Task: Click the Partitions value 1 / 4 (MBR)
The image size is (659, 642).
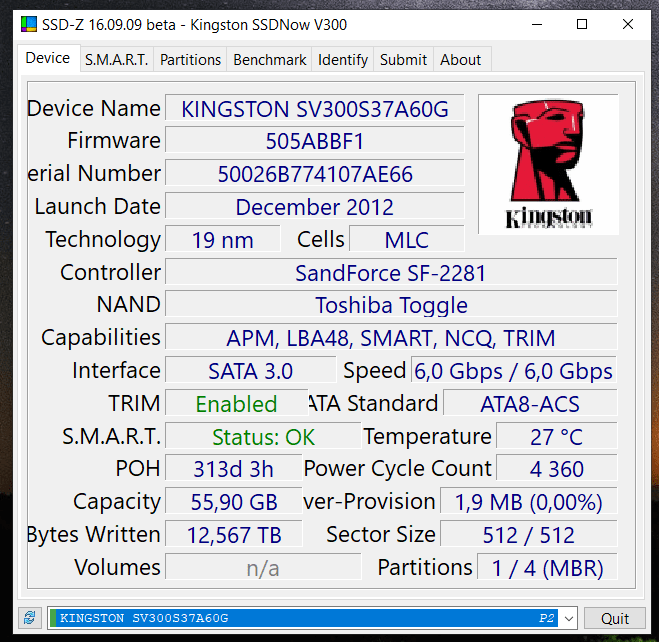Action: pyautogui.click(x=547, y=568)
